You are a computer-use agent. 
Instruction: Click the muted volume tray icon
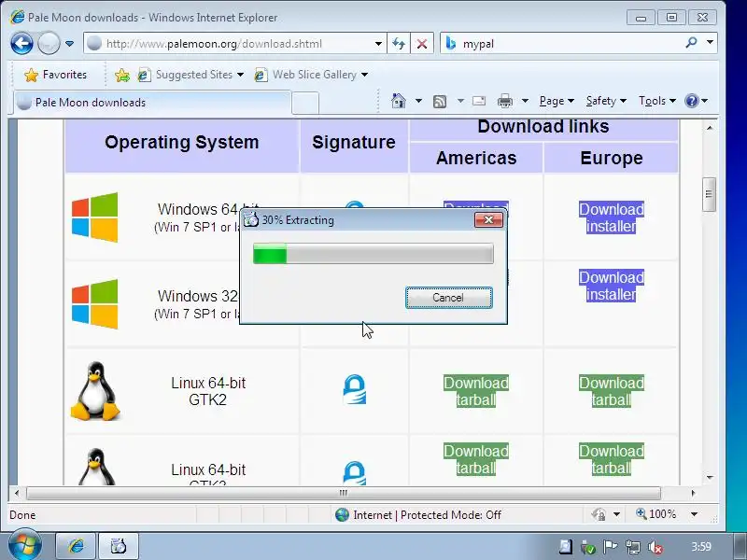655,547
